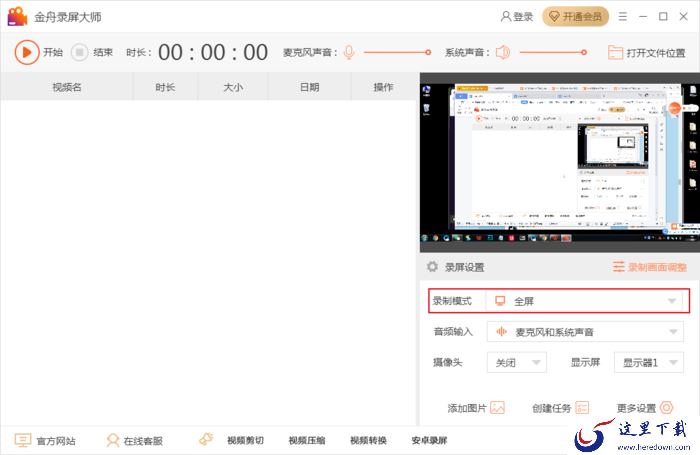Adjust the system sound volume slider
700x455 pixels.
coord(553,52)
